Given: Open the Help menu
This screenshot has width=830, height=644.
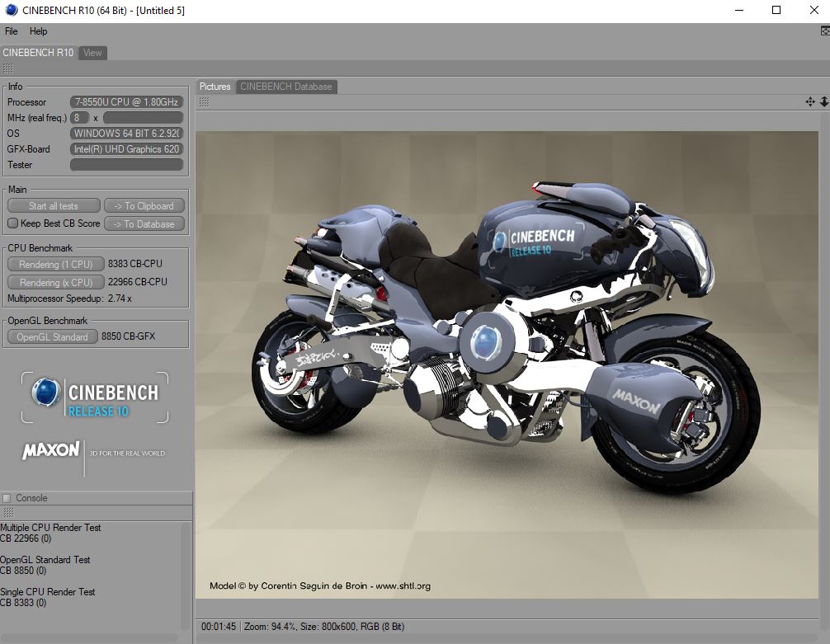Looking at the screenshot, I should (x=38, y=31).
